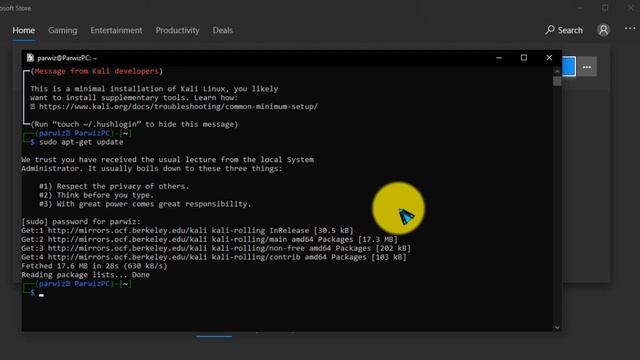Click the Kali docs minimum-setup URL

(178, 107)
